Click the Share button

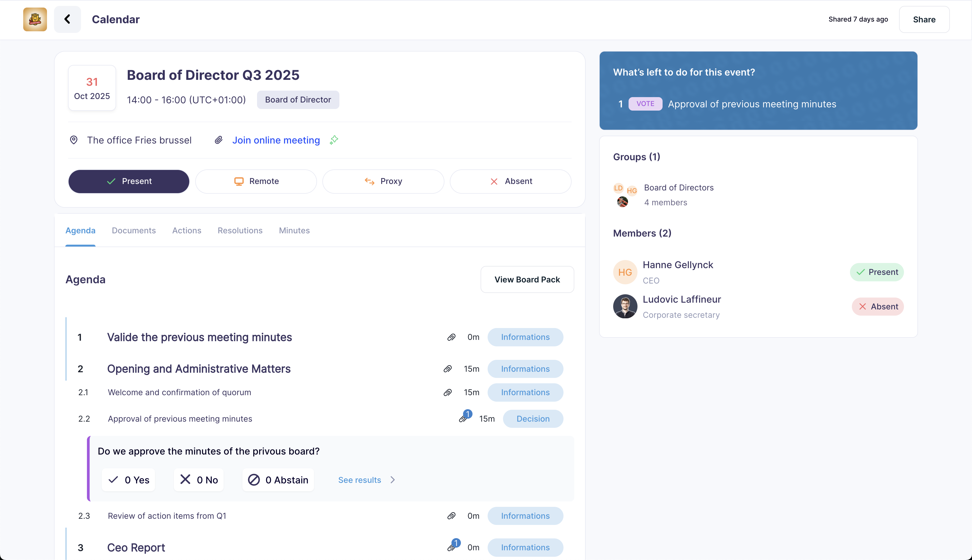point(924,19)
